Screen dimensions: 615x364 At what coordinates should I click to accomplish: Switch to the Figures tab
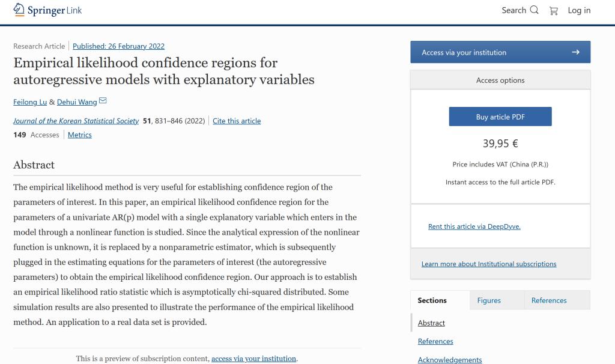pos(489,300)
